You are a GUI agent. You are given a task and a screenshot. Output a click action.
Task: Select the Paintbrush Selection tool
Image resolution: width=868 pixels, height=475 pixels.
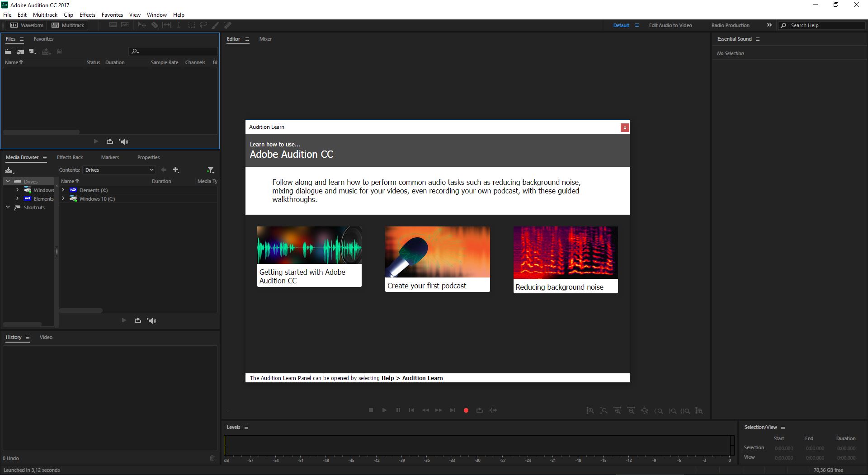(216, 25)
